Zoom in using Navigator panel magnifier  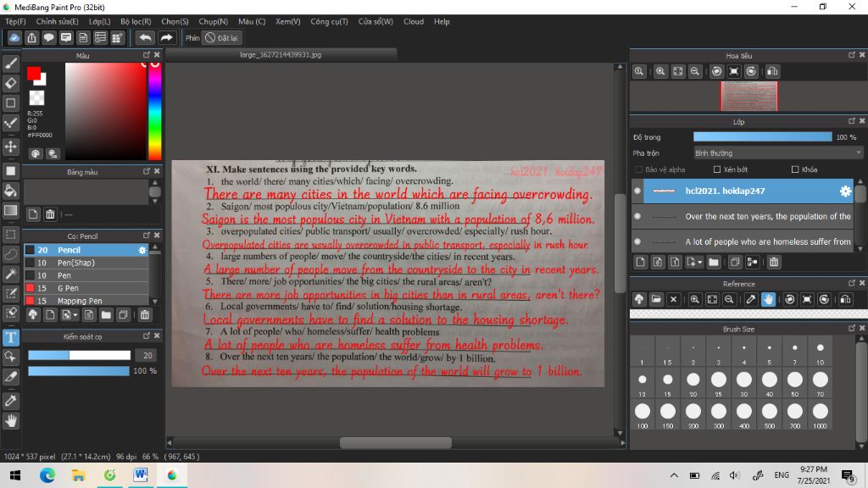[660, 72]
